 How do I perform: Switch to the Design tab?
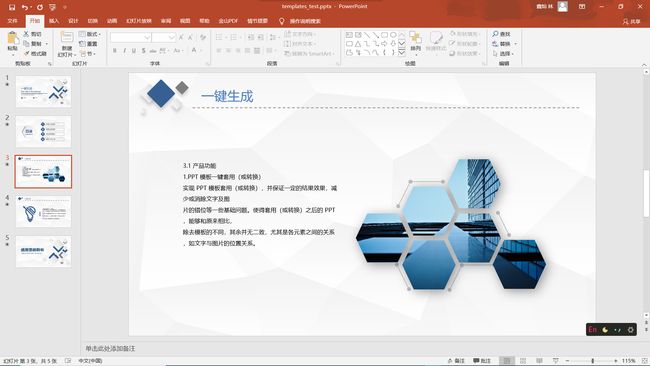tap(73, 21)
